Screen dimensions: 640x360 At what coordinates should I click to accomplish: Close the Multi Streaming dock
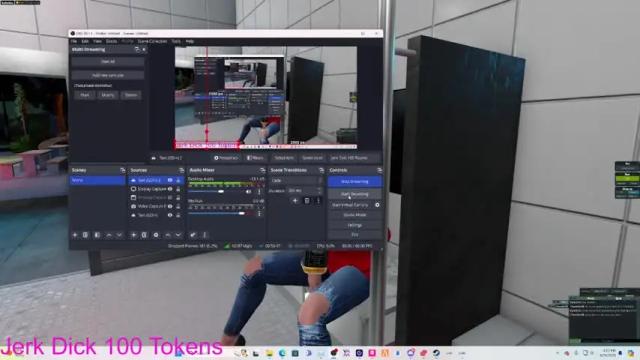pyautogui.click(x=144, y=49)
